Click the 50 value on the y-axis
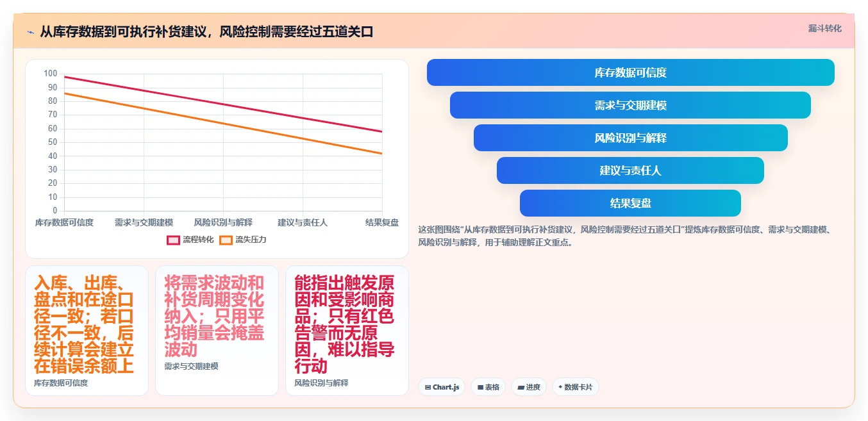This screenshot has height=421, width=868. point(53,142)
